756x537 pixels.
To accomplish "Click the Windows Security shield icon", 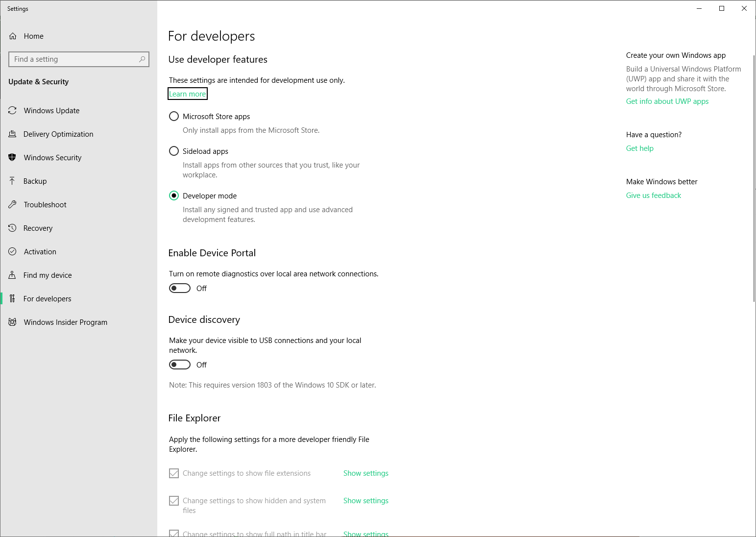I will [13, 158].
